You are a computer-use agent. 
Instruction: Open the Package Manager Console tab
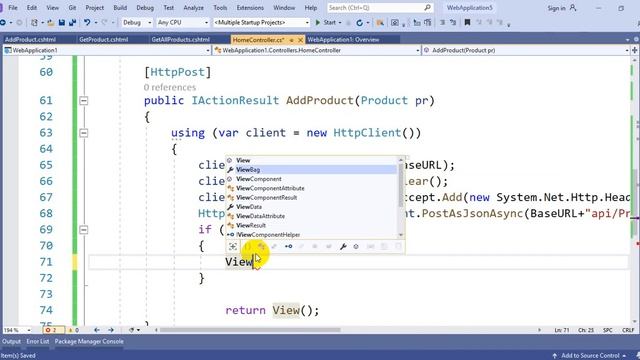89,342
